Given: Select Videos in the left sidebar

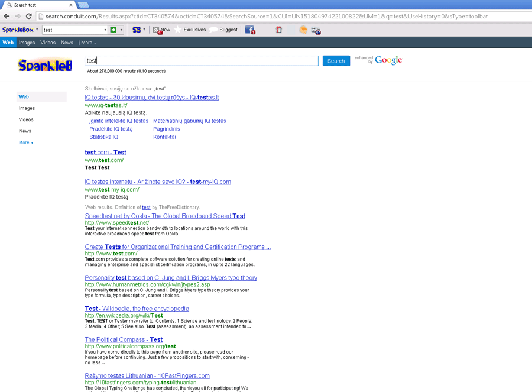Looking at the screenshot, I should click(x=26, y=119).
